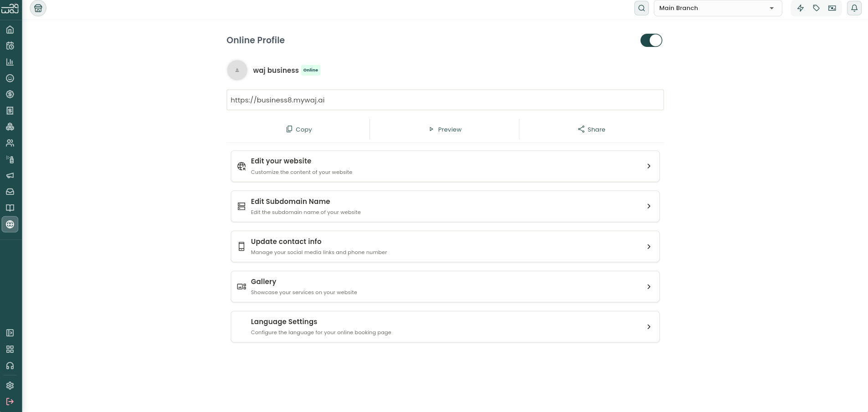The width and height of the screenshot is (868, 412).
Task: Open the calendar icon in the sidebar
Action: (x=10, y=46)
